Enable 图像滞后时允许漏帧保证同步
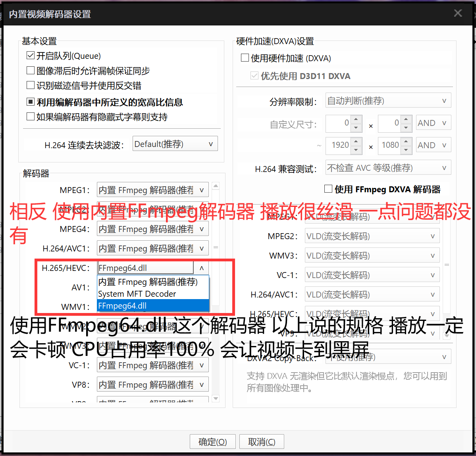476x456 pixels. pos(30,70)
